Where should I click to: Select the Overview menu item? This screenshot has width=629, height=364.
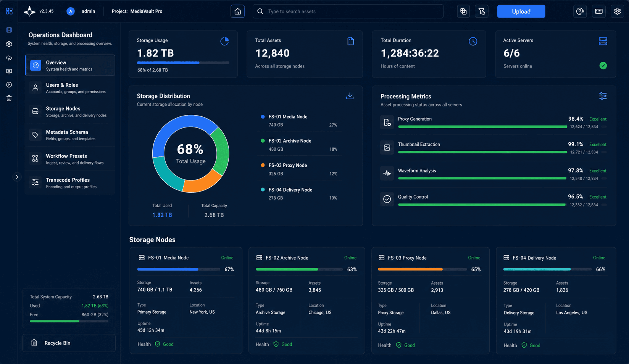point(70,65)
